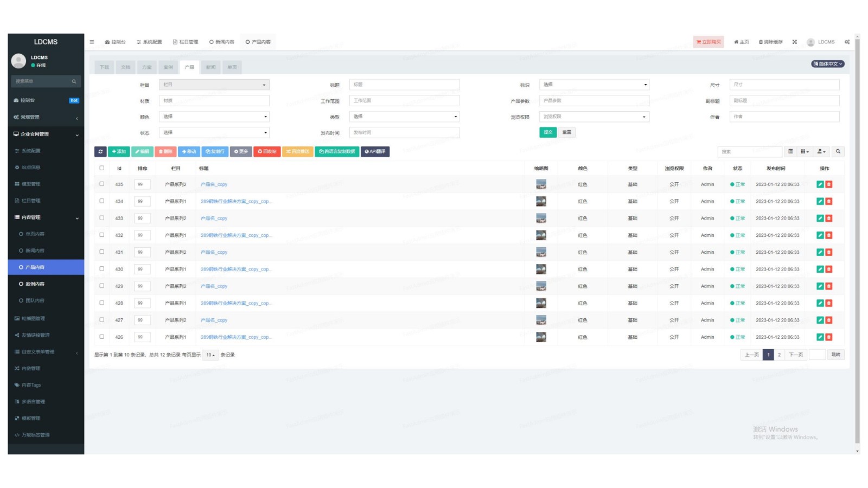Click the blue 移动 move button
Image resolution: width=868 pixels, height=488 pixels.
point(189,152)
